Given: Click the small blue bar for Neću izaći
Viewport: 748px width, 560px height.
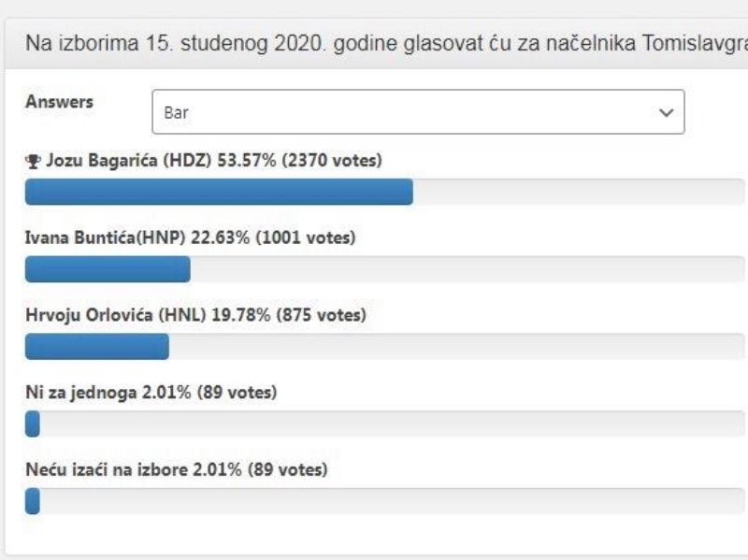Looking at the screenshot, I should pos(33,501).
